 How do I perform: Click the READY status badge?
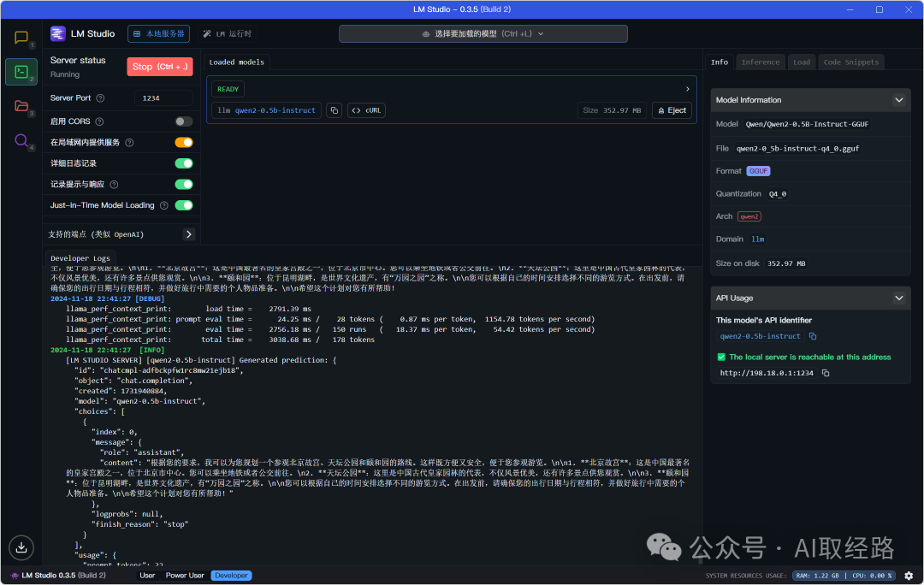click(x=228, y=89)
